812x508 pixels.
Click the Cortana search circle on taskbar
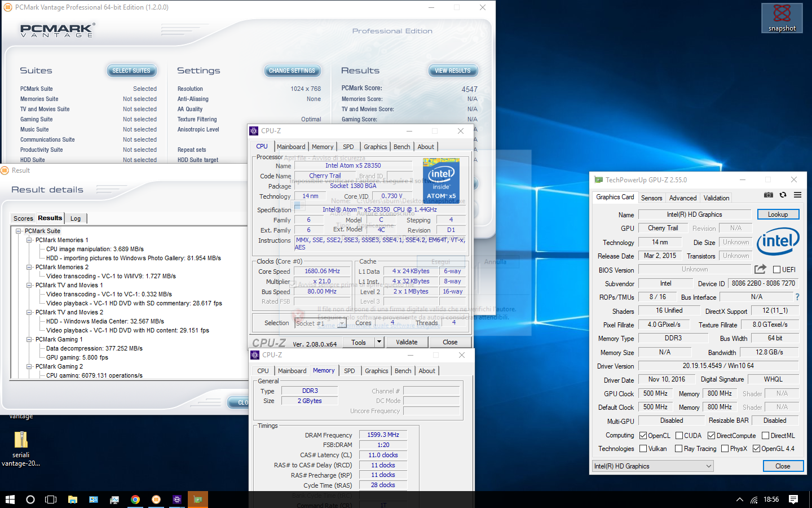pos(30,500)
